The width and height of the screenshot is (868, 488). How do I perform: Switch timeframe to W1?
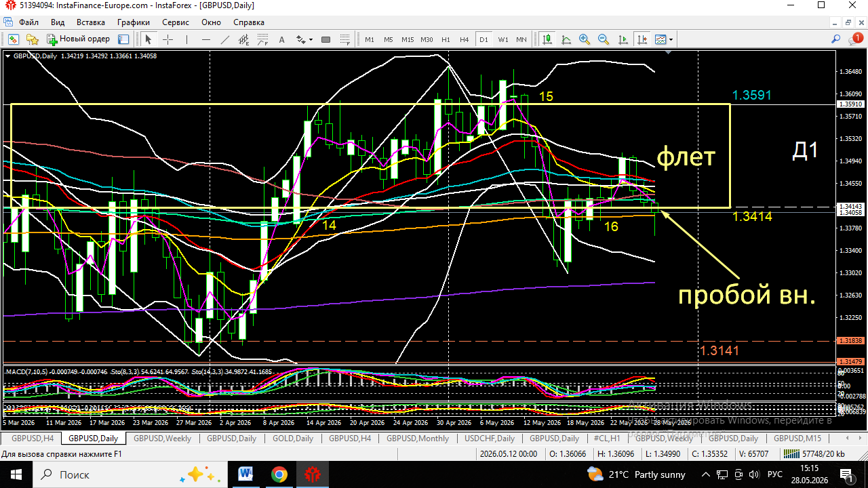(502, 39)
